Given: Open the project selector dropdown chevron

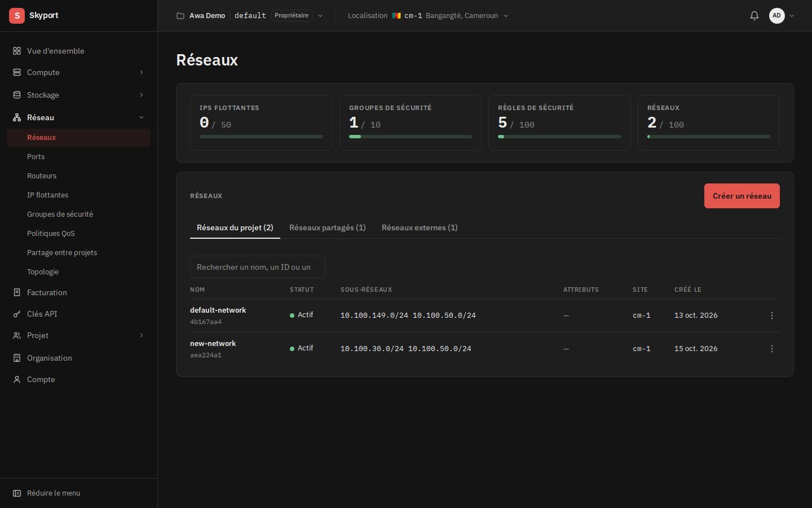Looking at the screenshot, I should tap(320, 16).
